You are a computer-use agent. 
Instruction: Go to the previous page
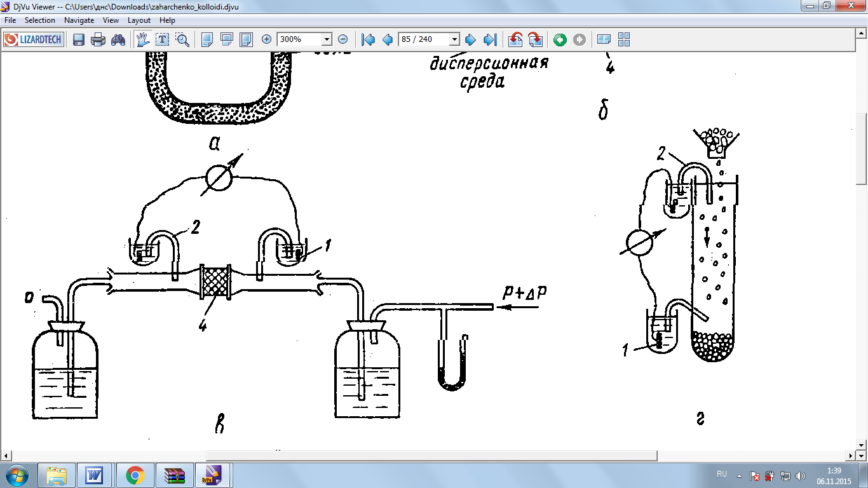(x=387, y=39)
